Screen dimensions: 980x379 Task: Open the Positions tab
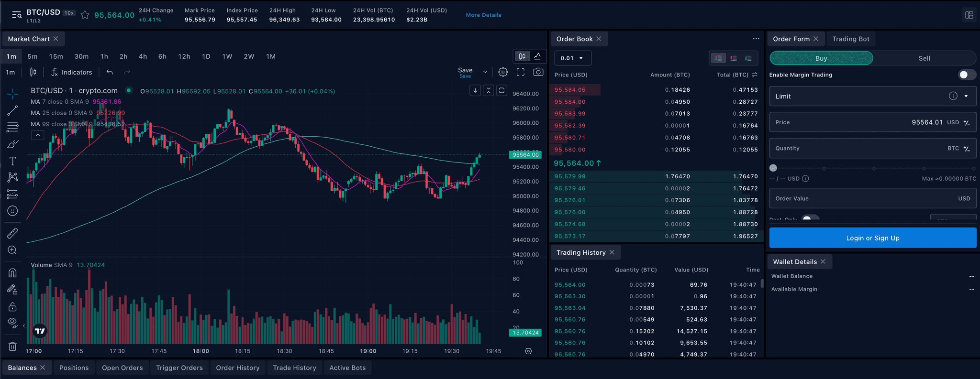[x=74, y=368]
